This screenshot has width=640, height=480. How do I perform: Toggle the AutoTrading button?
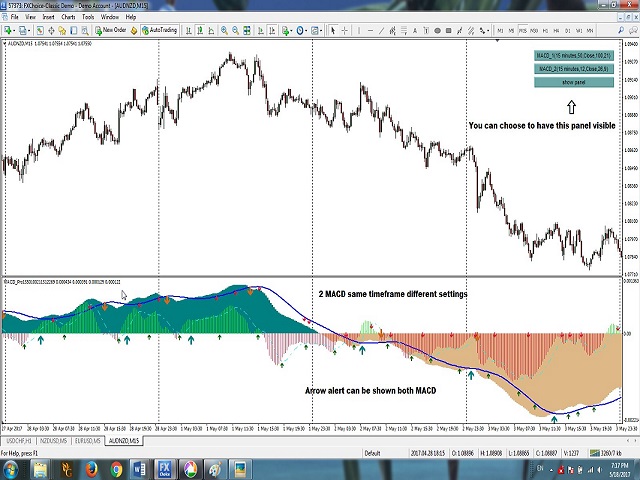click(x=160, y=30)
